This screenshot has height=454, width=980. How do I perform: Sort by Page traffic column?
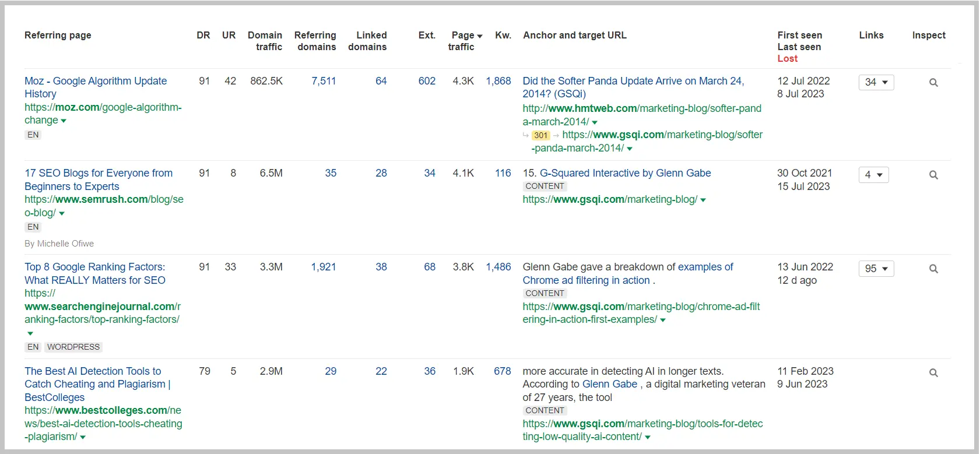(x=465, y=41)
